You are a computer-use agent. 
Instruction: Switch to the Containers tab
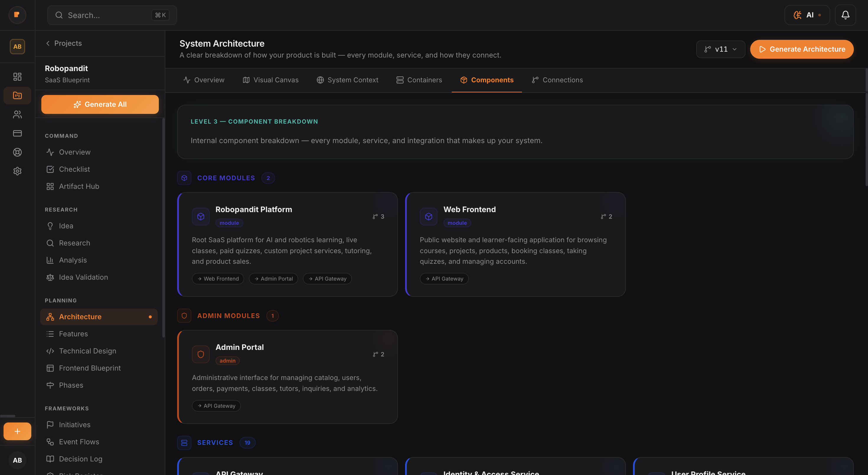419,80
